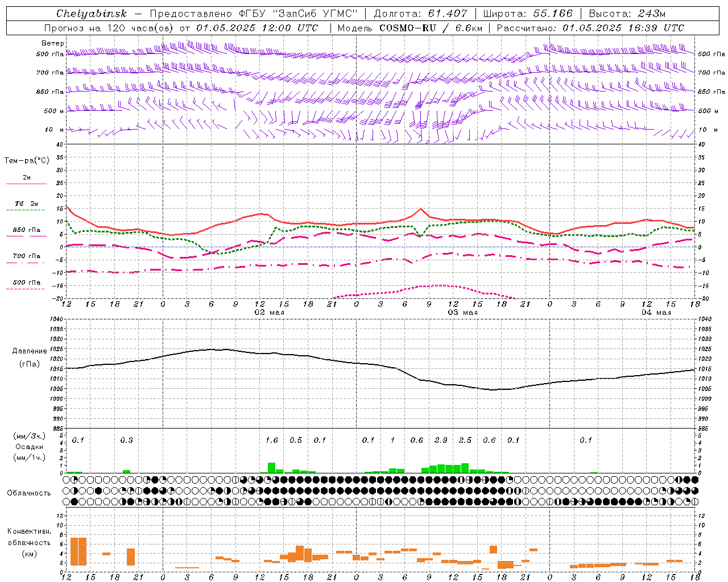Click the 03 мая date label

(x=463, y=313)
